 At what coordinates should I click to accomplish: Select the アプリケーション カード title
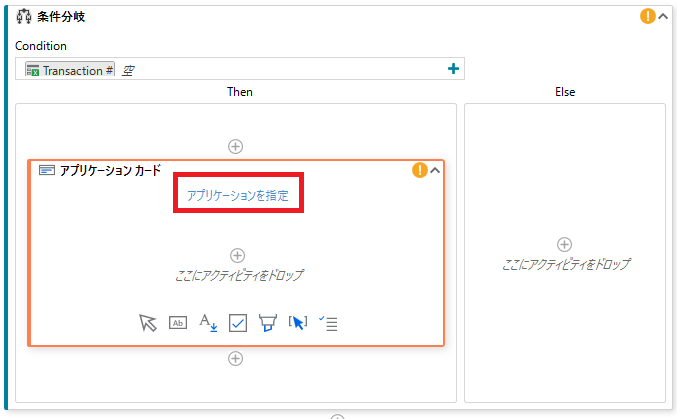pos(110,171)
